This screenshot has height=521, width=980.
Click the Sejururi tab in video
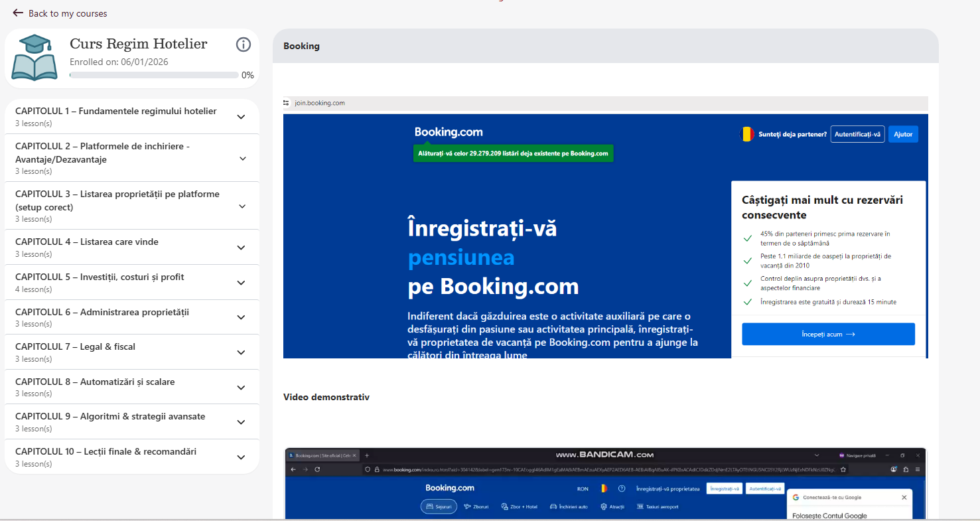[439, 506]
